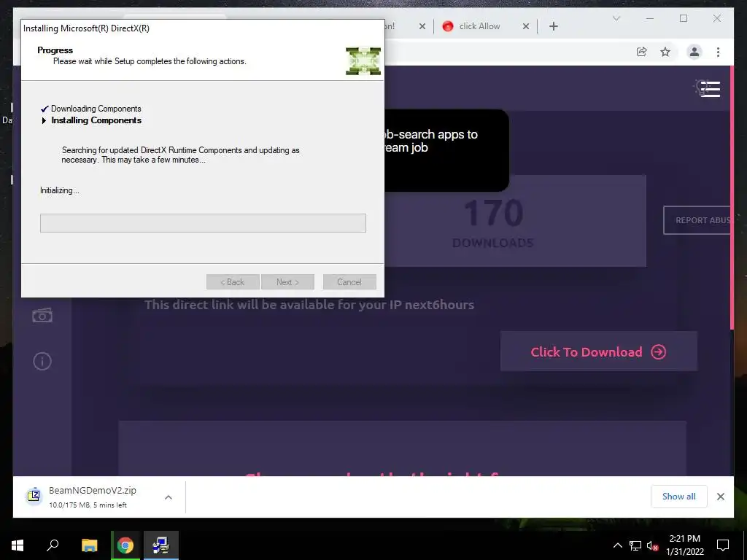Click the job-search apps ad popup

click(446, 150)
